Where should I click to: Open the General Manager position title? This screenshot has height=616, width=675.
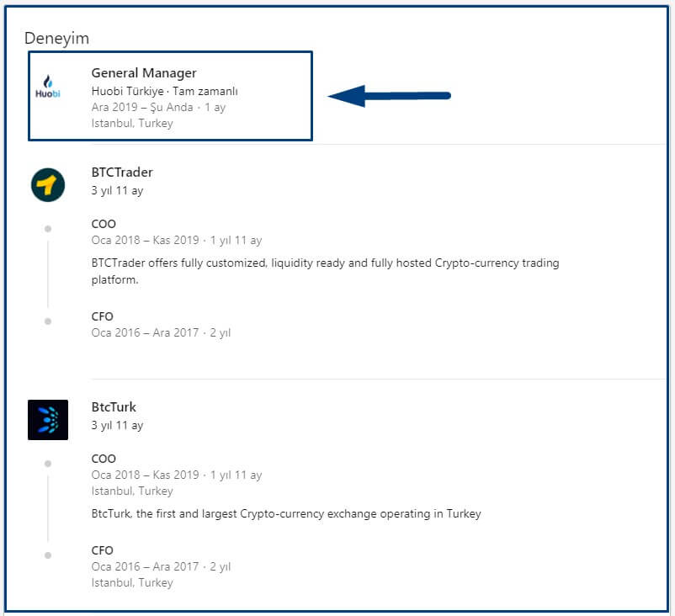click(144, 73)
